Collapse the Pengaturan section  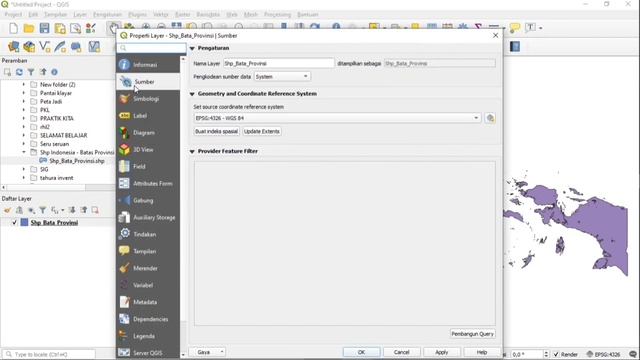[192, 48]
